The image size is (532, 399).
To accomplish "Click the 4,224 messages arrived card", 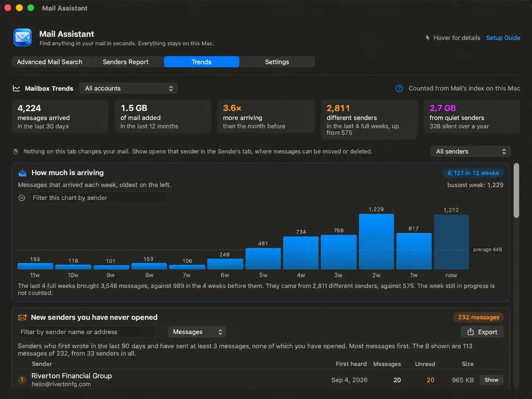I will pos(60,116).
